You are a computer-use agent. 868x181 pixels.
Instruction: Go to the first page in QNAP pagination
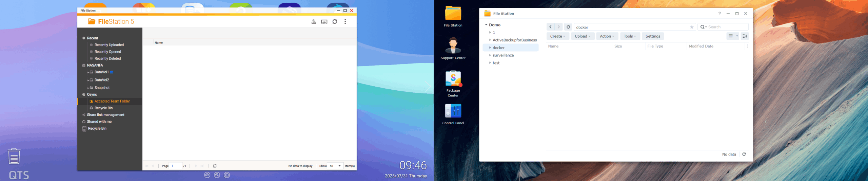(x=147, y=166)
